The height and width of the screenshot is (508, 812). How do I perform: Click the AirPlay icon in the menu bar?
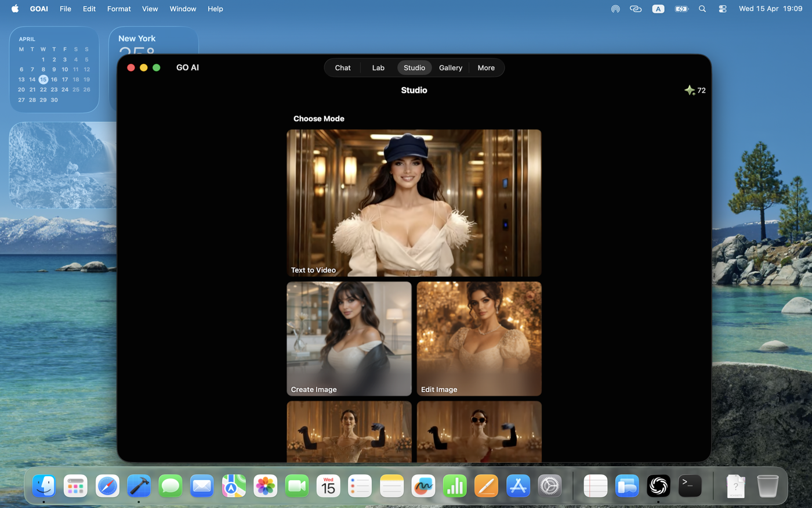point(615,9)
